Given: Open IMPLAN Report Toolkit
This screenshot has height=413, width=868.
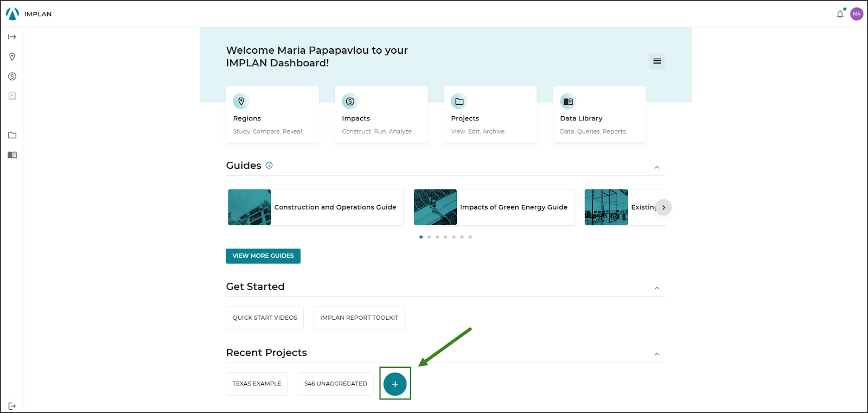Looking at the screenshot, I should click(x=359, y=318).
